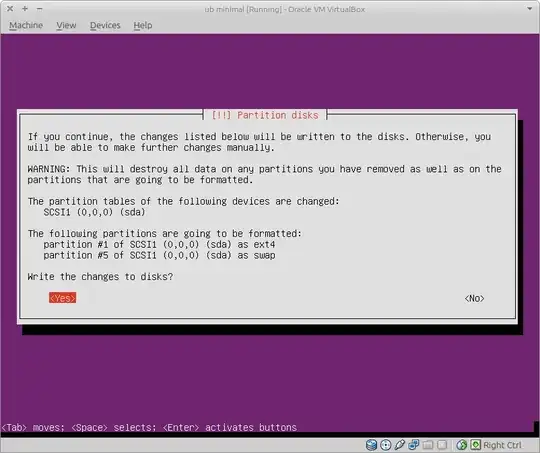Click the keyboard capture host-key icon
This screenshot has width=540, height=453.
pyautogui.click(x=476, y=445)
